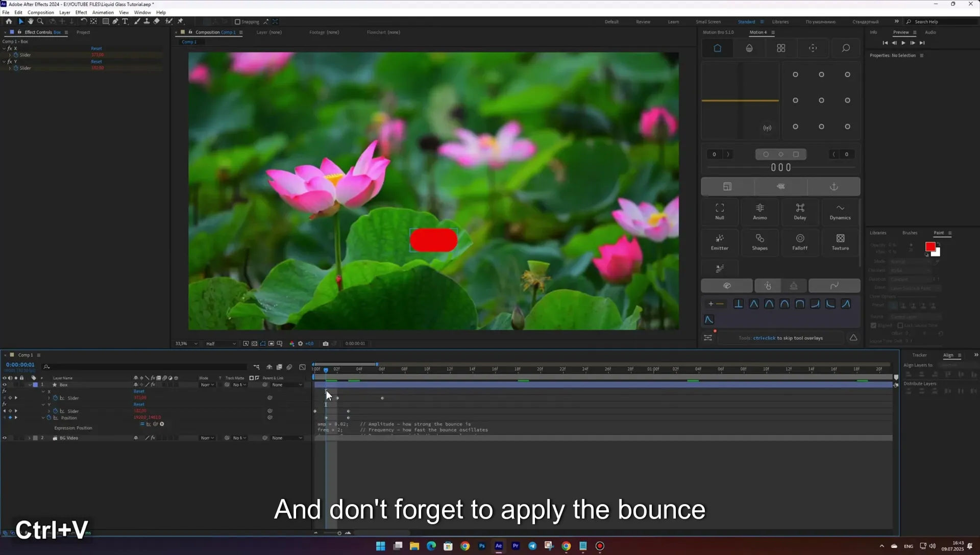This screenshot has width=980, height=555.
Task: Open Motion 4 search icon
Action: pyautogui.click(x=845, y=48)
